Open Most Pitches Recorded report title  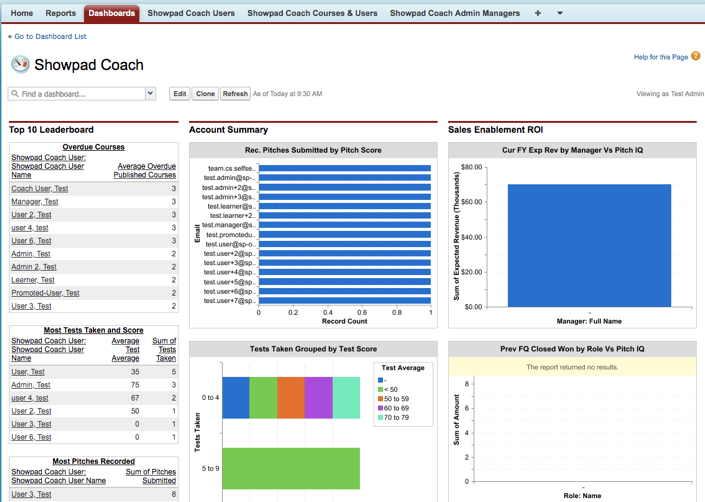[94, 462]
